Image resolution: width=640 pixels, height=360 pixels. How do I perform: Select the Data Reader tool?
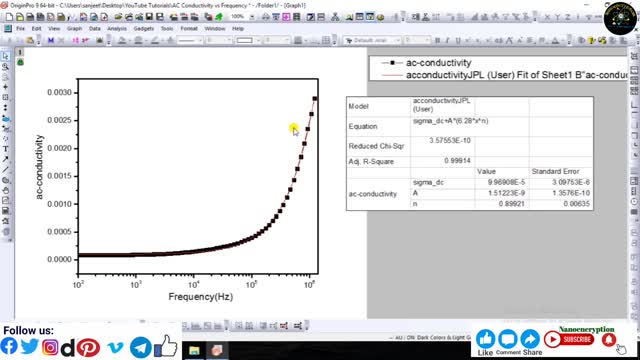coord(6,98)
